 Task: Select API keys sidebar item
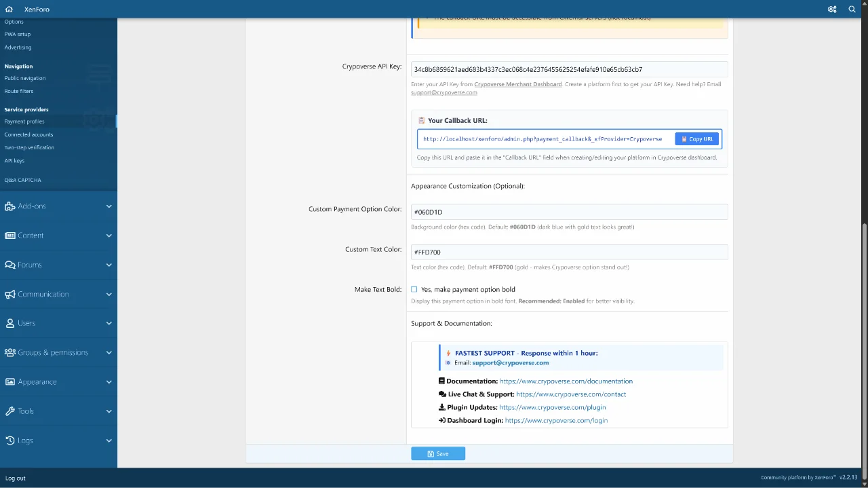coord(14,161)
